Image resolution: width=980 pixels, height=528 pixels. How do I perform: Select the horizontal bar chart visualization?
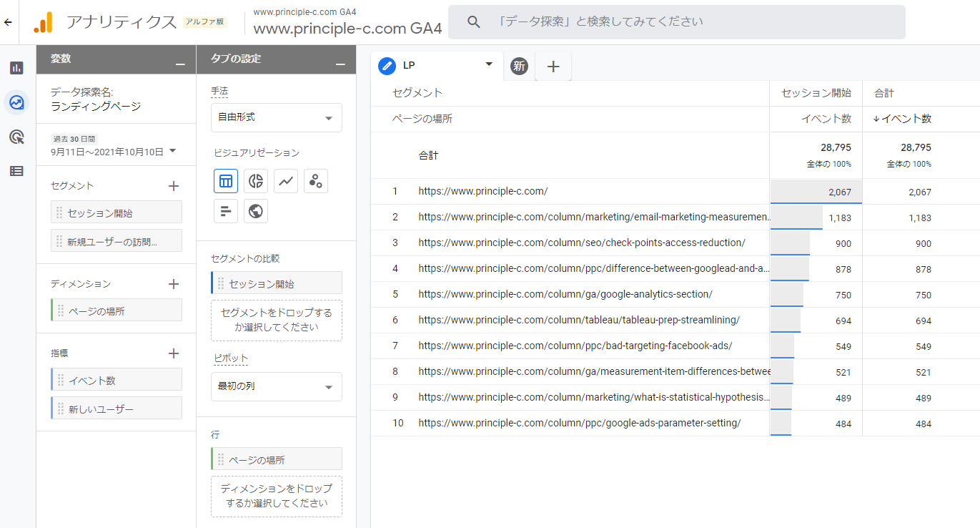[x=226, y=210]
